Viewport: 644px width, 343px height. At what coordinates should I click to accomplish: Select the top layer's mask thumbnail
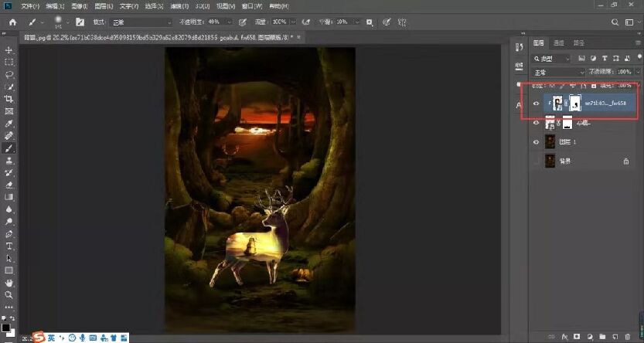click(575, 103)
